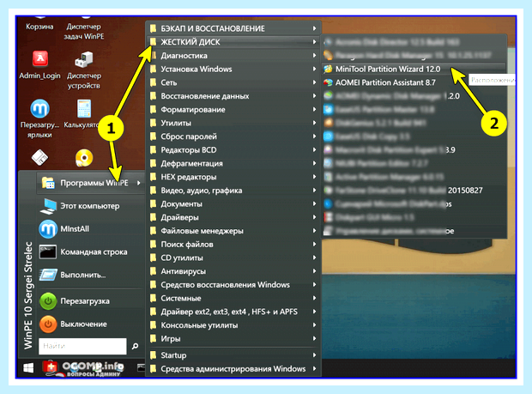
Task: Click the ЖЕСТКИЙ ДИСК folder icon
Action: pyautogui.click(x=154, y=42)
